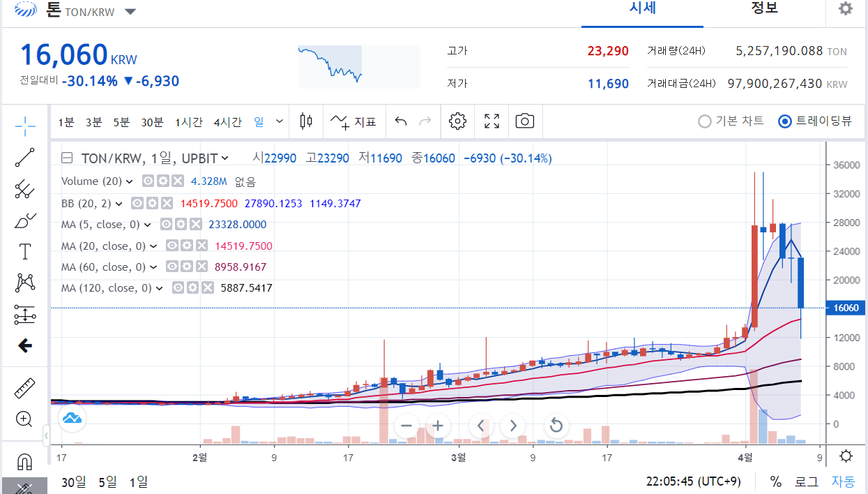
Task: Redo the chart action
Action: click(x=425, y=121)
